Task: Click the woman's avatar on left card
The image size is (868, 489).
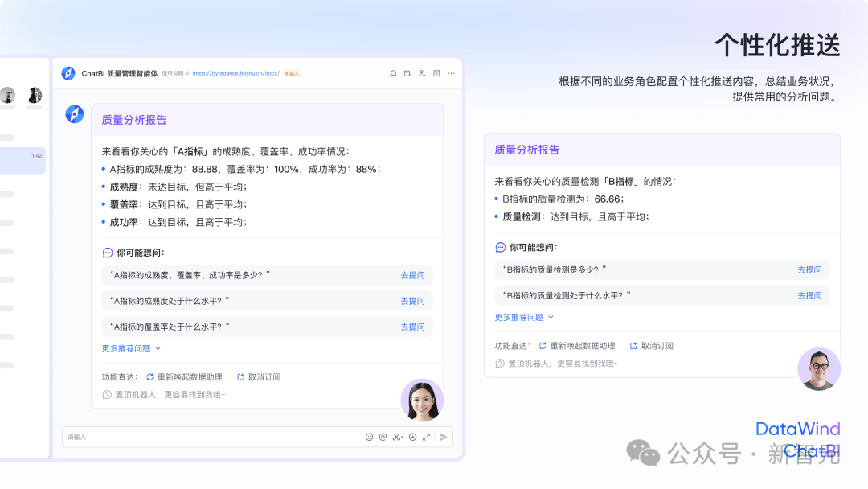Action: pos(423,401)
